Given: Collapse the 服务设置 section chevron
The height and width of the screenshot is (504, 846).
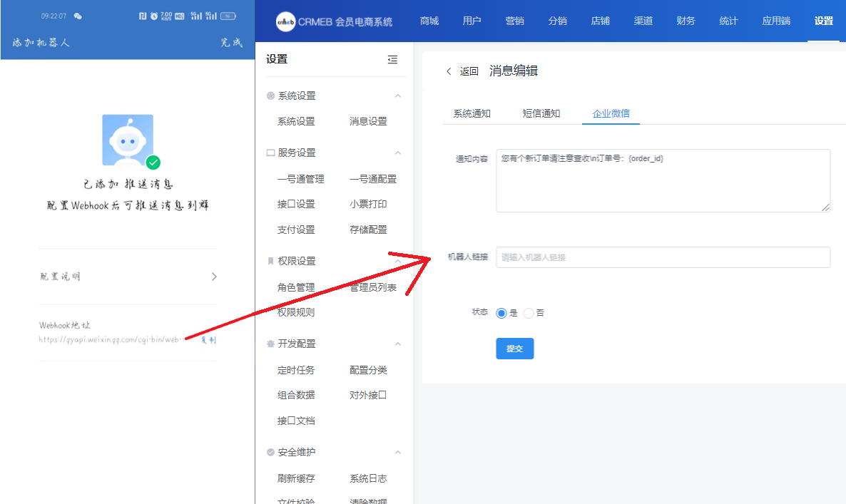Looking at the screenshot, I should pyautogui.click(x=398, y=153).
